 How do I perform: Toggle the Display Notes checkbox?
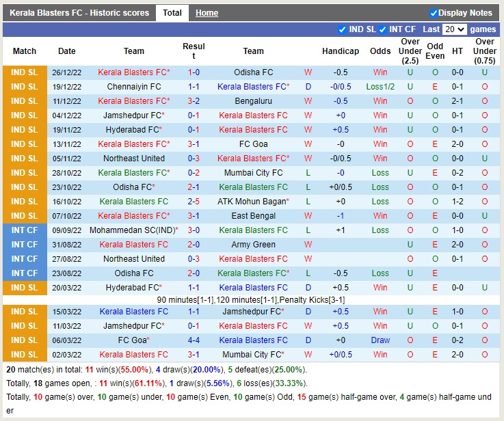pos(434,13)
